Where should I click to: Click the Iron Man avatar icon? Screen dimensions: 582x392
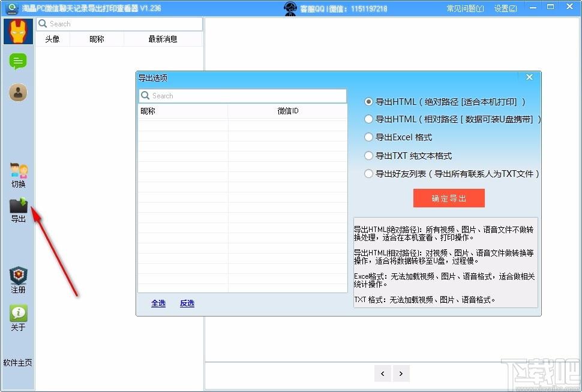pos(18,32)
